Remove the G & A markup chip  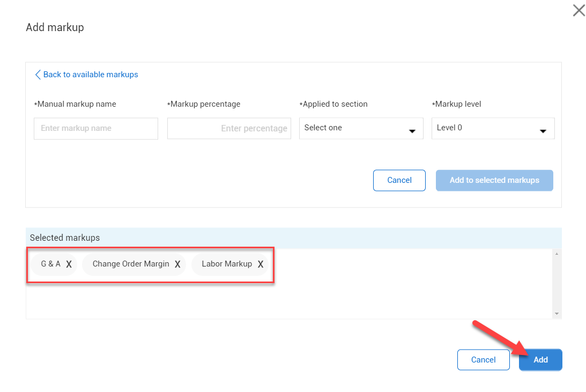pos(69,264)
